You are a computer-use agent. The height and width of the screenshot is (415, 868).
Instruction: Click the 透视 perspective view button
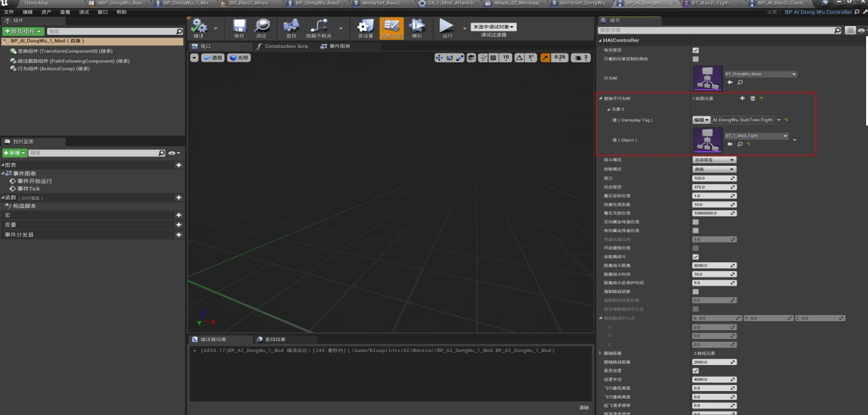pyautogui.click(x=213, y=58)
